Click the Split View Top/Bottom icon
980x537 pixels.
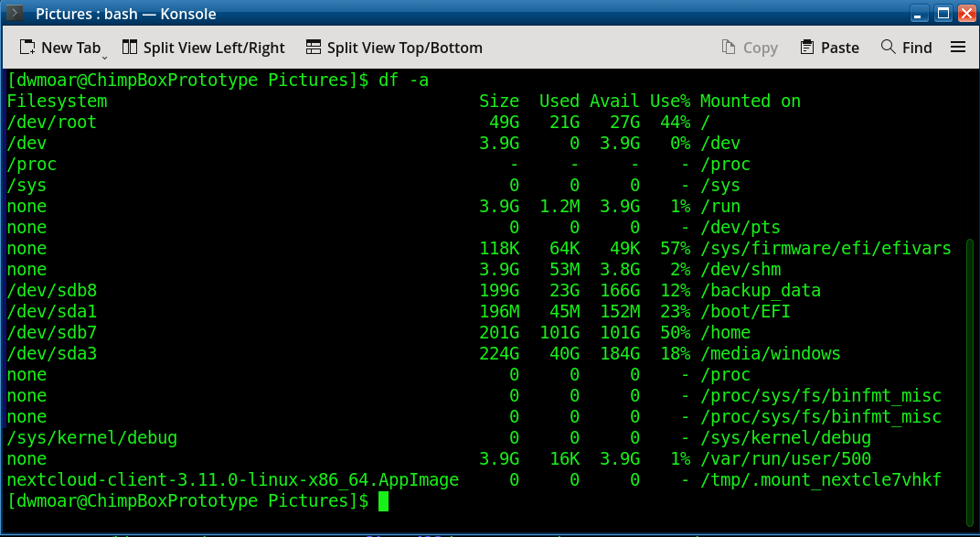click(314, 48)
